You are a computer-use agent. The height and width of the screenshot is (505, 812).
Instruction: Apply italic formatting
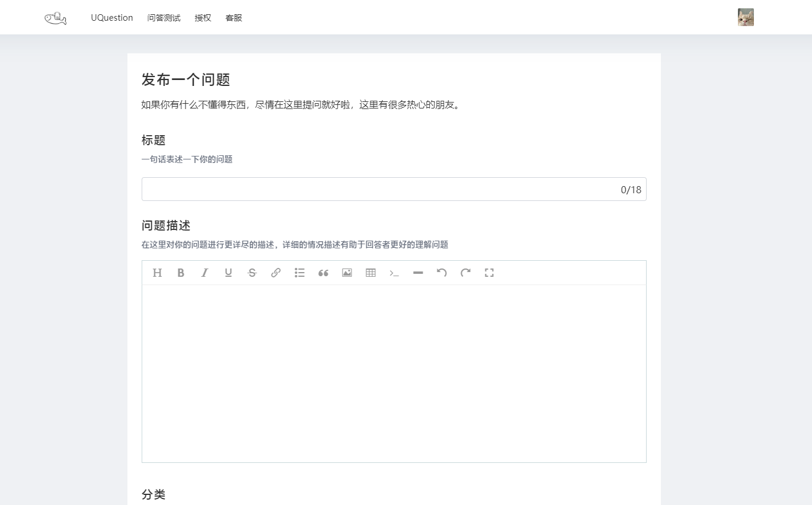point(204,273)
